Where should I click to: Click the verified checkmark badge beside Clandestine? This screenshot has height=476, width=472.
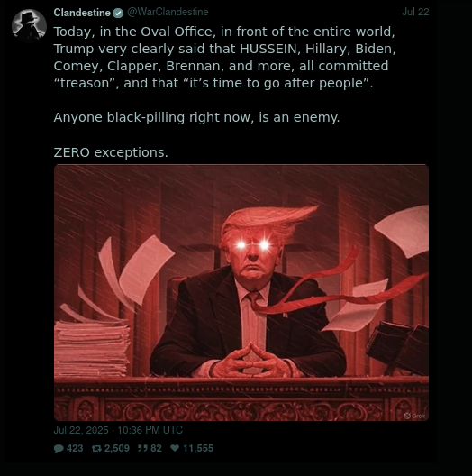[x=118, y=13]
